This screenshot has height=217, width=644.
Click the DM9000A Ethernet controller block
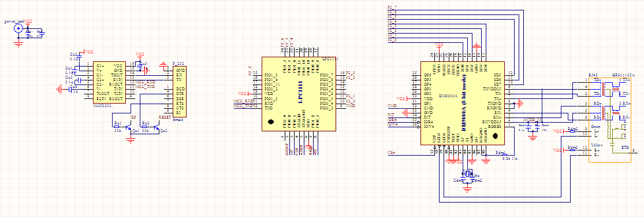coord(463,104)
